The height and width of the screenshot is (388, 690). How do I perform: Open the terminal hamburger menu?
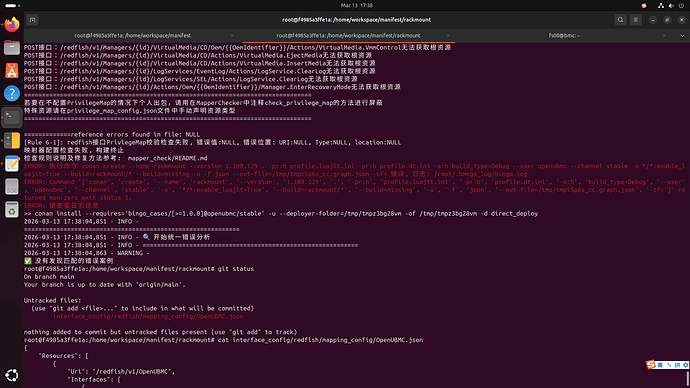coord(635,20)
